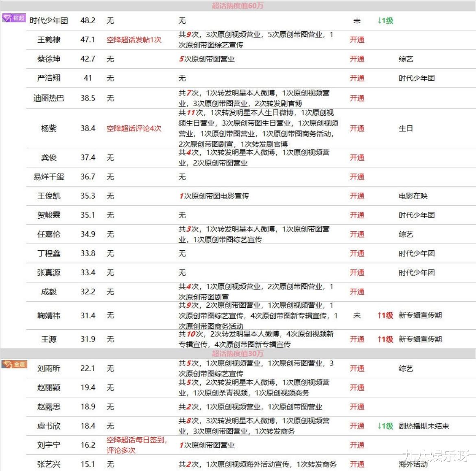
Task: Click remark 生日 in 杨紫 row
Action: [406, 128]
